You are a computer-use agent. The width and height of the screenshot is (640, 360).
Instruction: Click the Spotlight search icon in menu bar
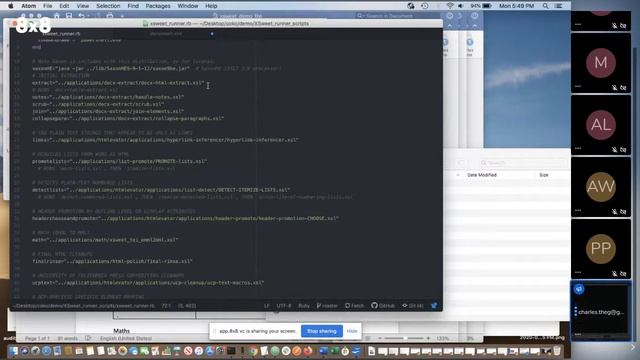coord(546,6)
